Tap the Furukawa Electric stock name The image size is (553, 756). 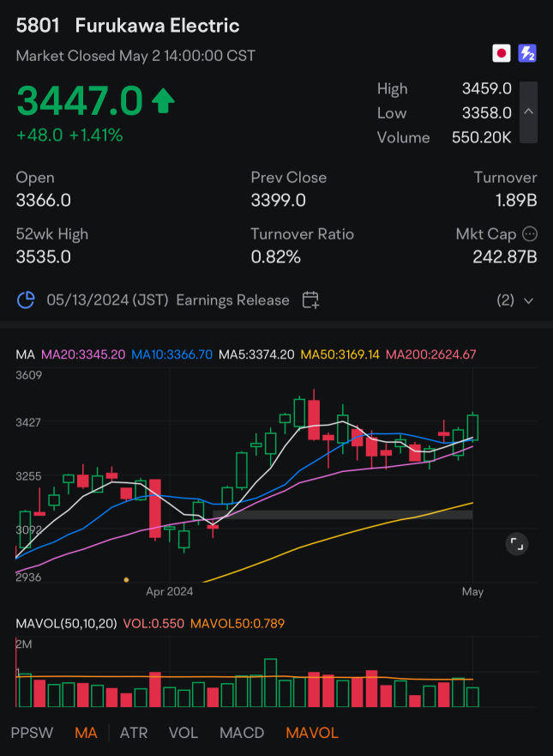(x=158, y=26)
